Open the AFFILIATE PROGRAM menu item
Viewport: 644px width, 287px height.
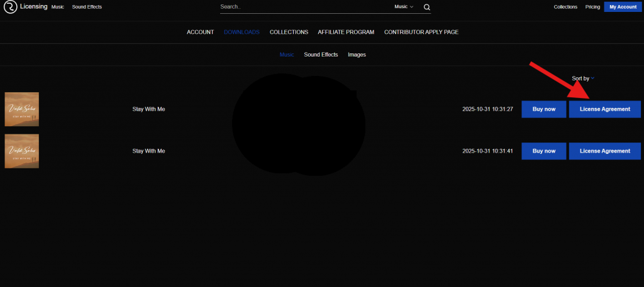[346, 32]
